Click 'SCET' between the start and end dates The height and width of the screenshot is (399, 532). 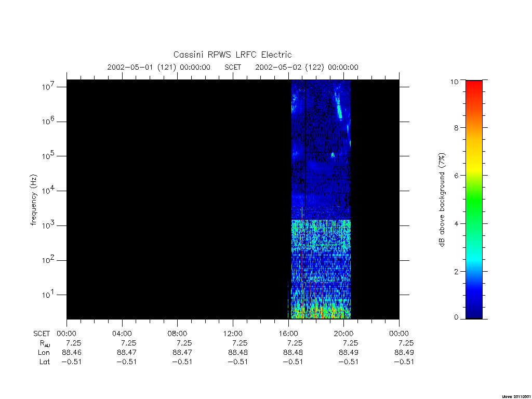point(233,67)
